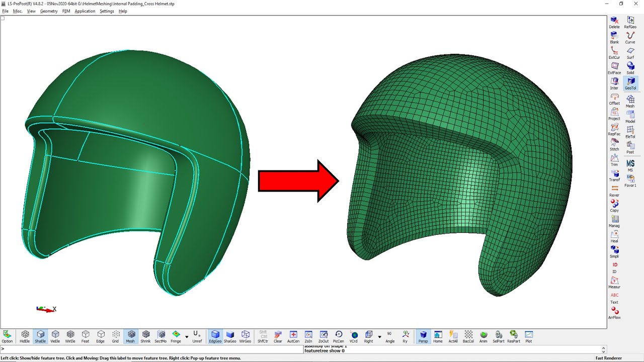Open the Option settings tool
Viewport: 644px width, 362px height.
point(7,336)
